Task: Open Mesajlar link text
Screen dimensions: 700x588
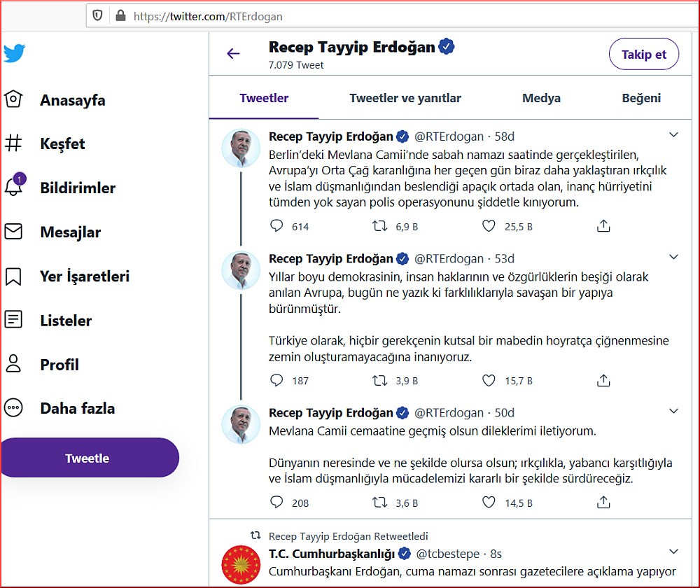Action: click(71, 232)
